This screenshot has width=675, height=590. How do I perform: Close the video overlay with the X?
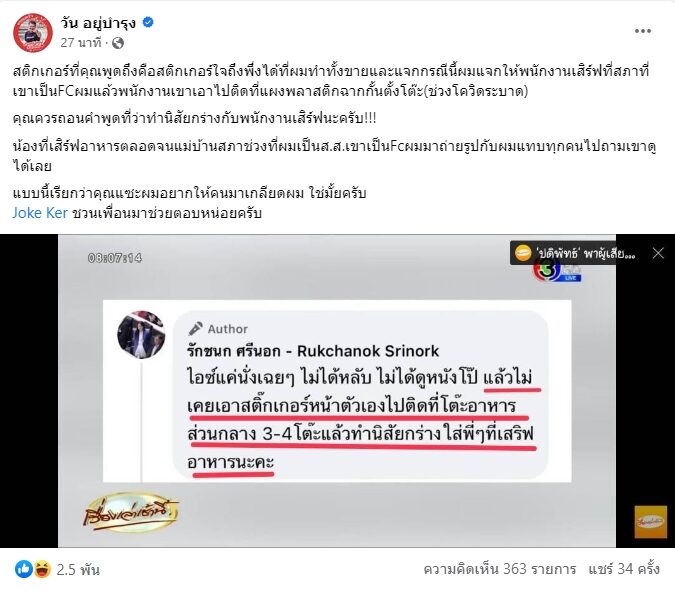pos(658,253)
